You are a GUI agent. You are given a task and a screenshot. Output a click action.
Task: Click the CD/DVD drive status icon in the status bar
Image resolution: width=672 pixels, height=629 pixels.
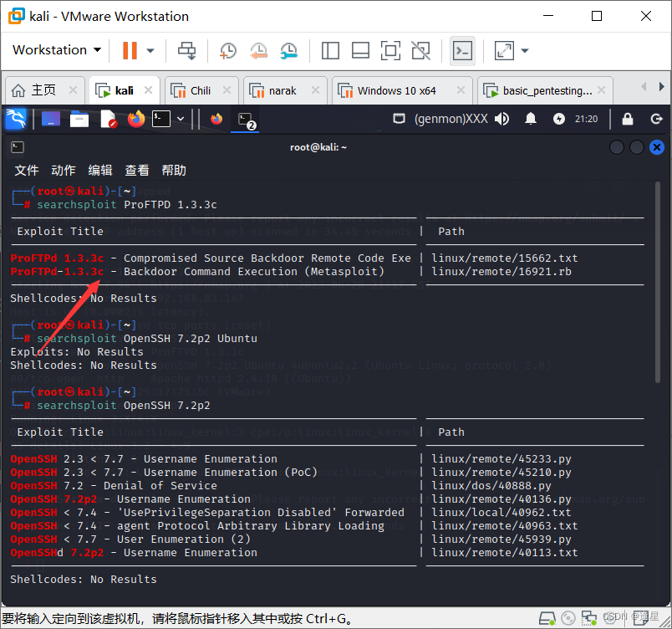click(x=568, y=618)
